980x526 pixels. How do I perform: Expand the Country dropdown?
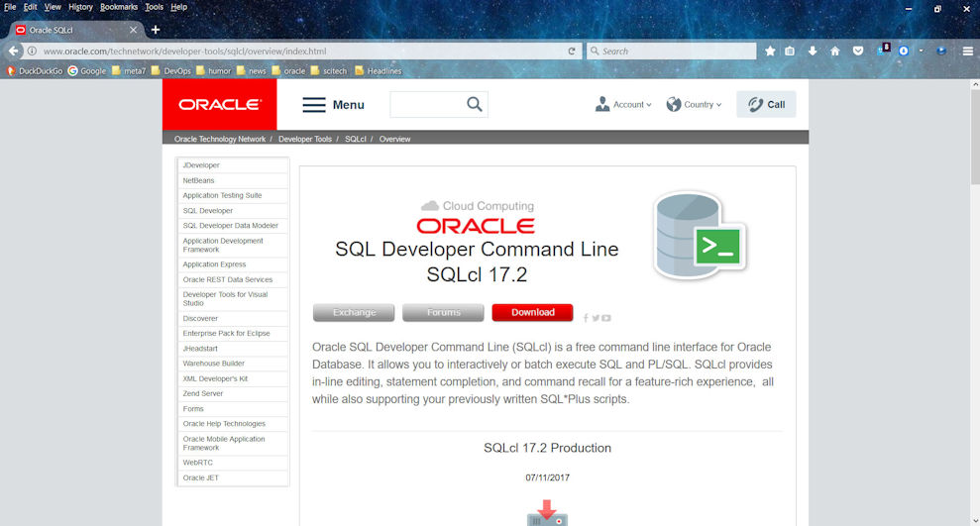pyautogui.click(x=694, y=104)
